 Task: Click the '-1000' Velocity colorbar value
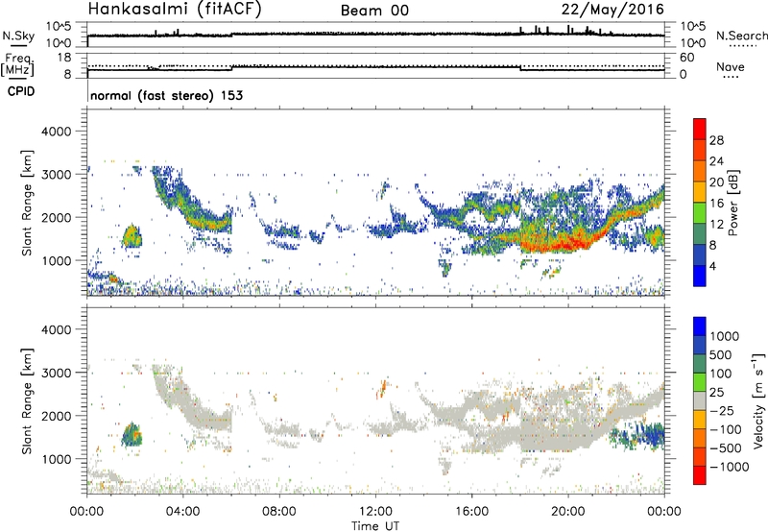[x=730, y=467]
